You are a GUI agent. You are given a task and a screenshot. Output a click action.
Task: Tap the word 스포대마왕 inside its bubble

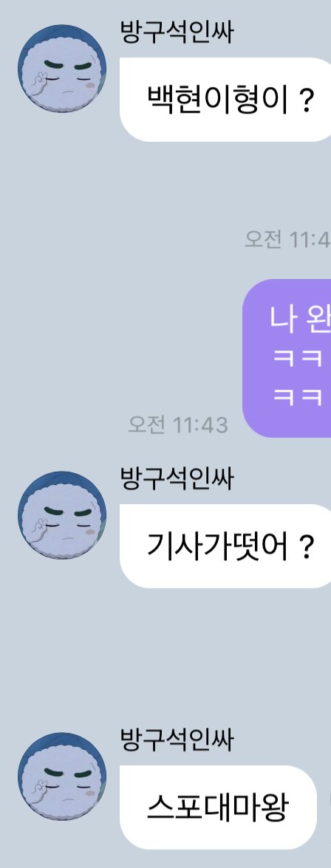(217, 807)
